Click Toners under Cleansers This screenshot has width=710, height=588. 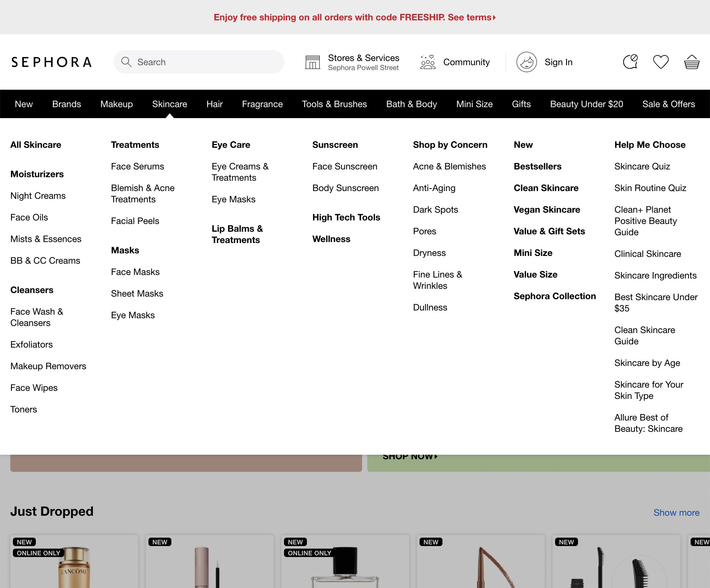click(x=23, y=409)
